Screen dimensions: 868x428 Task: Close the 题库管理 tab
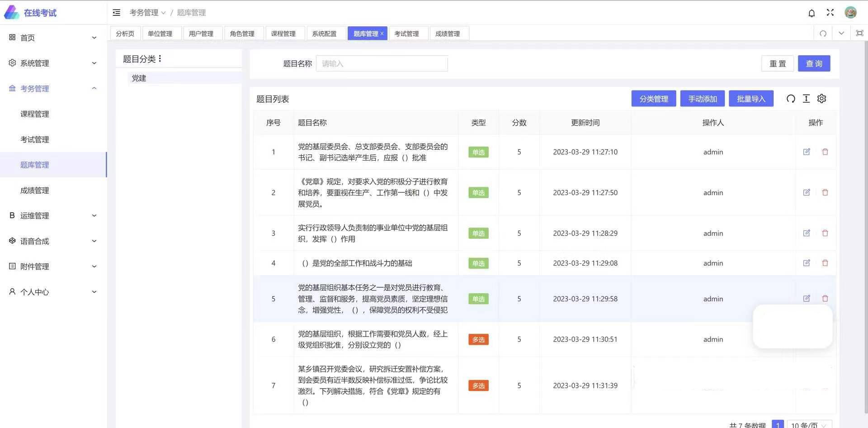(382, 33)
